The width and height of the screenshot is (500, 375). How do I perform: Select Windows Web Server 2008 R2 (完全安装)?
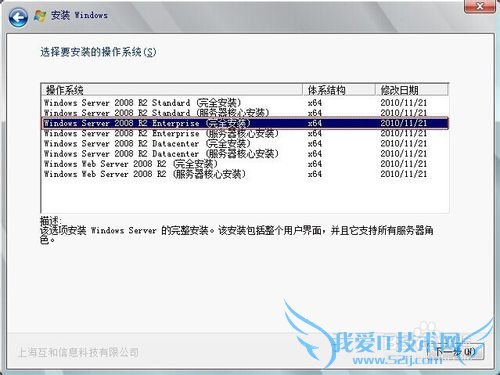pos(245,164)
